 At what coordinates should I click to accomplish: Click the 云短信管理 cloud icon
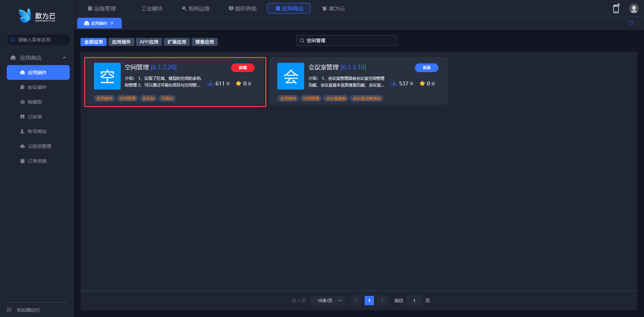[x=22, y=146]
